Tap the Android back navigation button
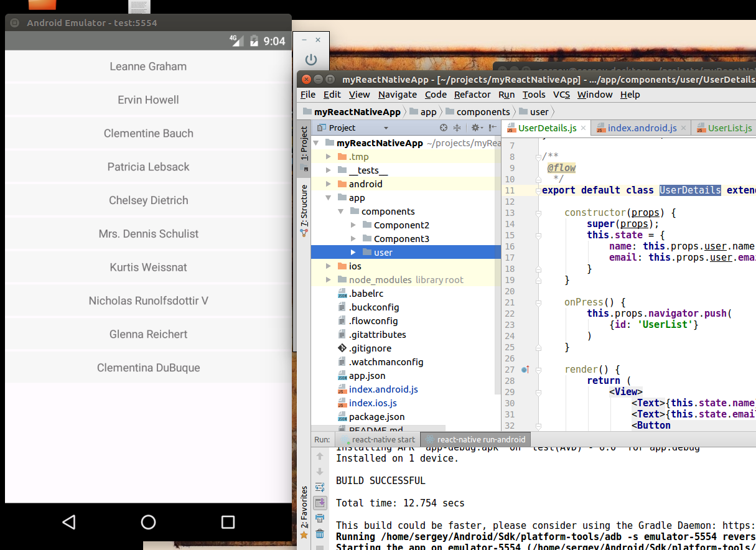 pyautogui.click(x=69, y=522)
